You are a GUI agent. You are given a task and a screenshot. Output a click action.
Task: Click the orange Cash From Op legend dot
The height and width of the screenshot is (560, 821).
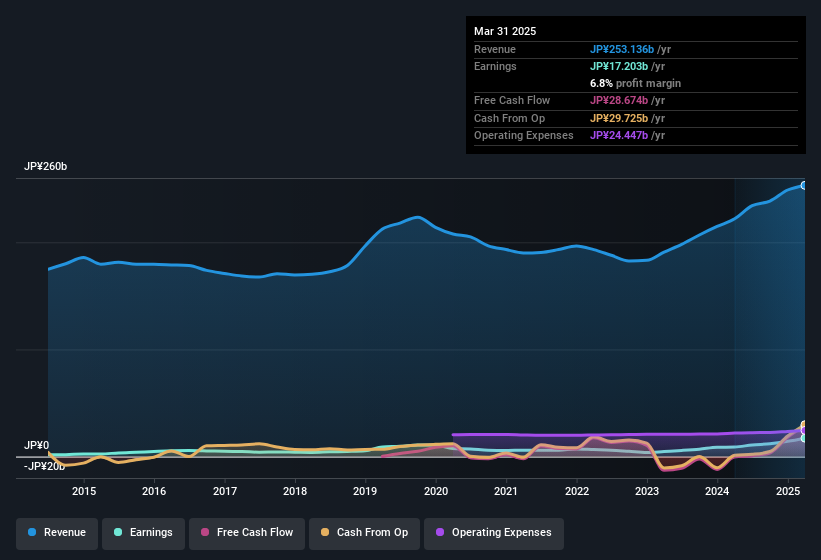tap(325, 532)
